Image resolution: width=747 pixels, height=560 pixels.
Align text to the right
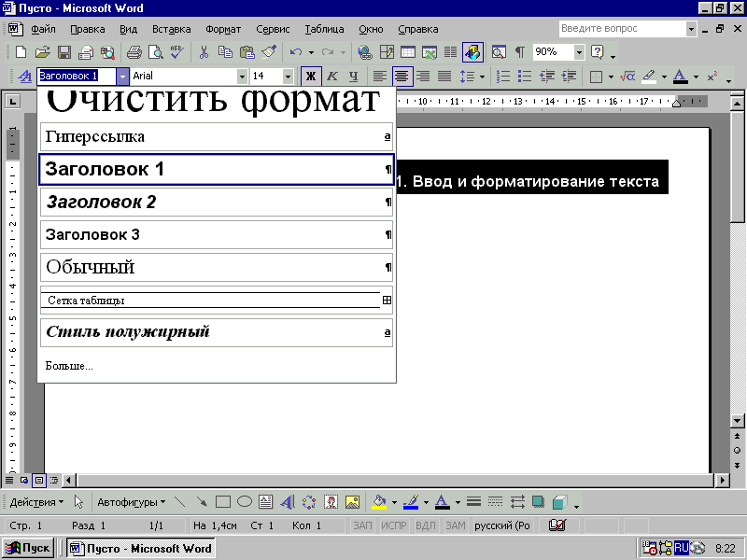tap(423, 77)
